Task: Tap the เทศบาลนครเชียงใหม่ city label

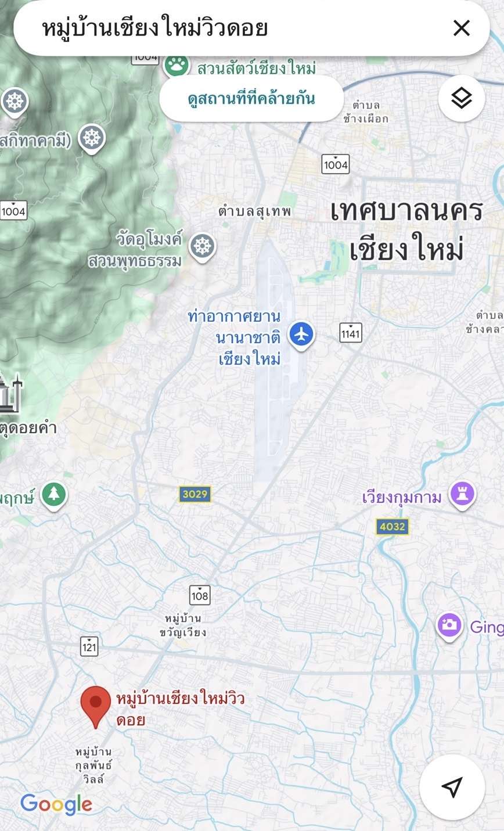Action: 406,231
